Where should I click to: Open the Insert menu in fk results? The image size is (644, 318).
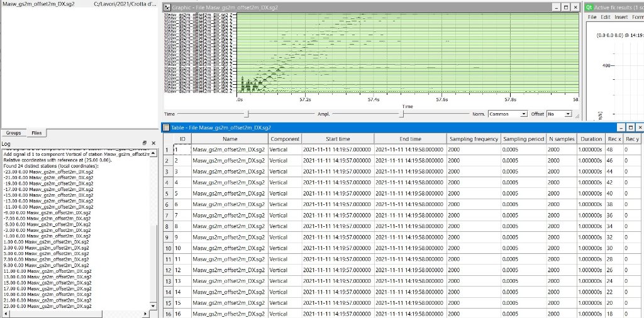[x=621, y=17]
